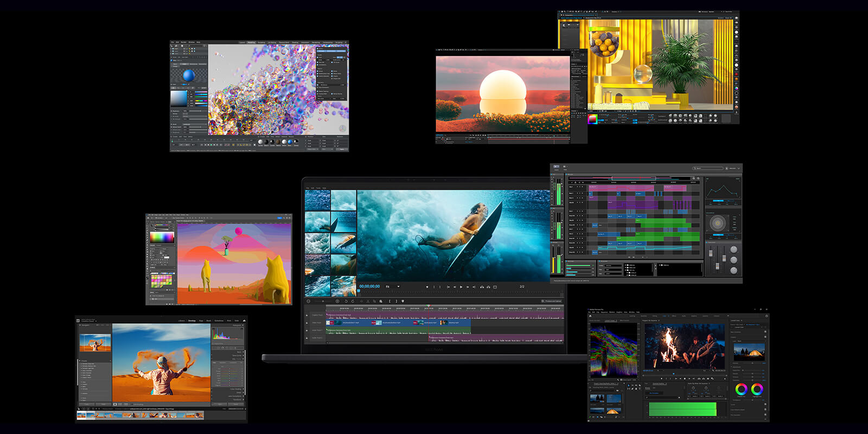
Task: Click the Paste button in Lightroom
Action: [x=103, y=404]
